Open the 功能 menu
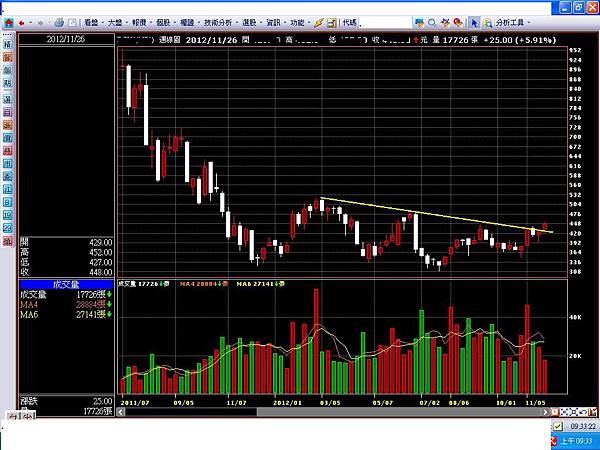The width and height of the screenshot is (600, 450). click(297, 23)
